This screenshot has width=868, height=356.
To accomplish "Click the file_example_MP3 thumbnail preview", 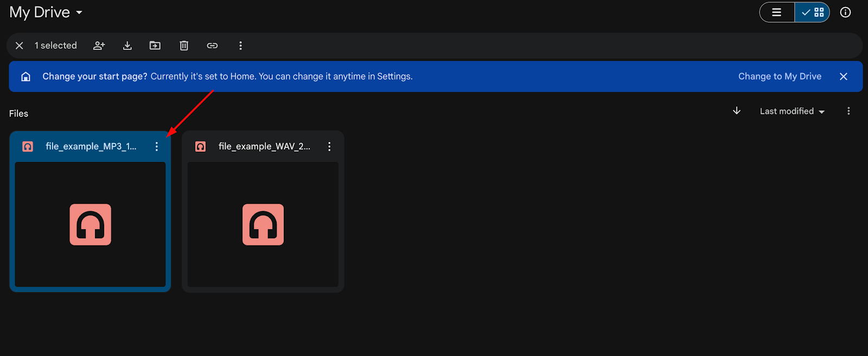I will click(90, 224).
